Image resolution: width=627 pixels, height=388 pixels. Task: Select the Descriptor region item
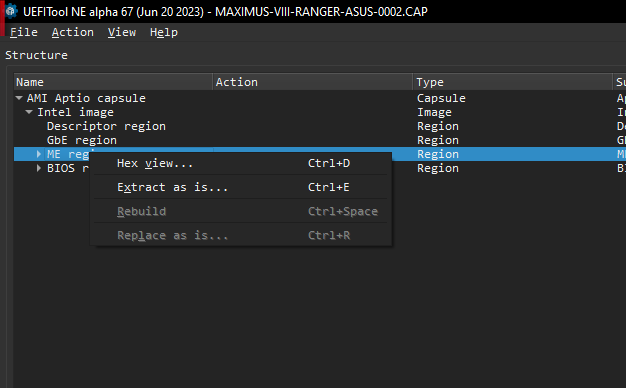click(106, 126)
